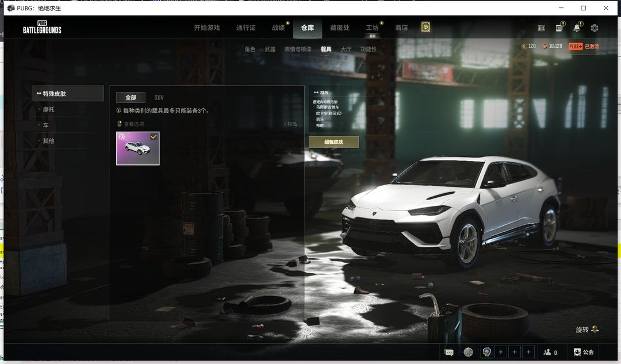This screenshot has height=364, width=621.
Task: Open the 战绩 tab
Action: pyautogui.click(x=278, y=28)
